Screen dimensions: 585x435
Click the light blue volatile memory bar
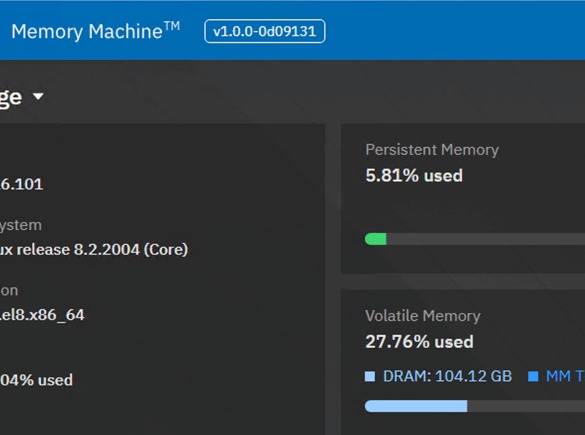pos(416,406)
